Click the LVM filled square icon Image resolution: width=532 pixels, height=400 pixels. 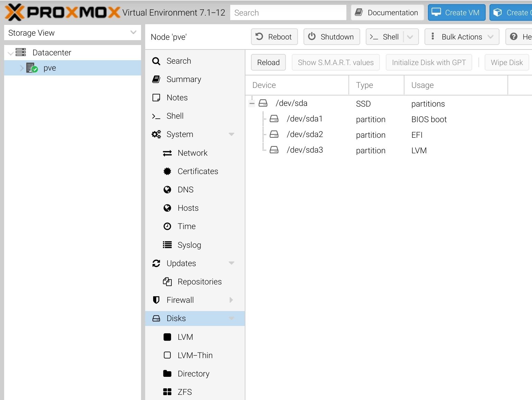[167, 337]
